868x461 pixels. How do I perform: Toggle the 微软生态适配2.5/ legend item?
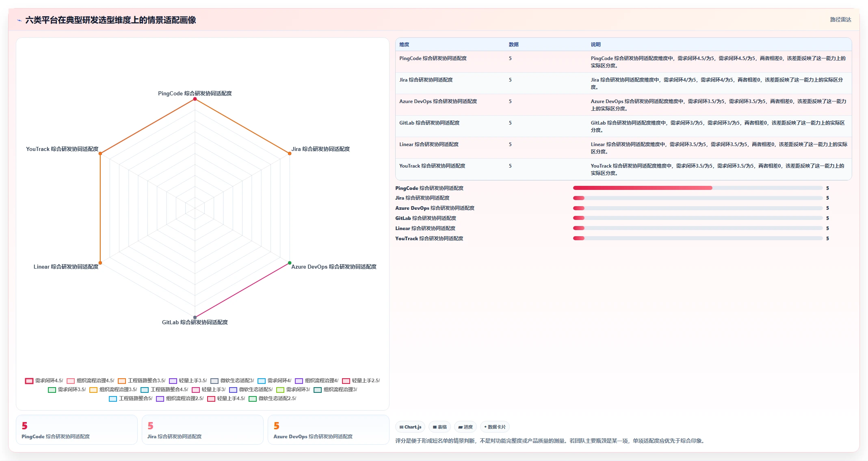[272, 399]
